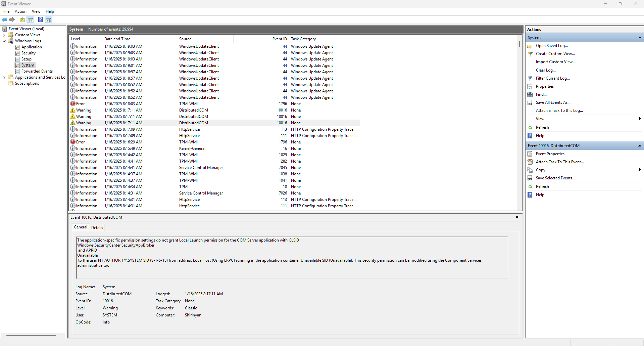Collapse the System actions section
Screen dimensions: 644x346
click(640, 38)
